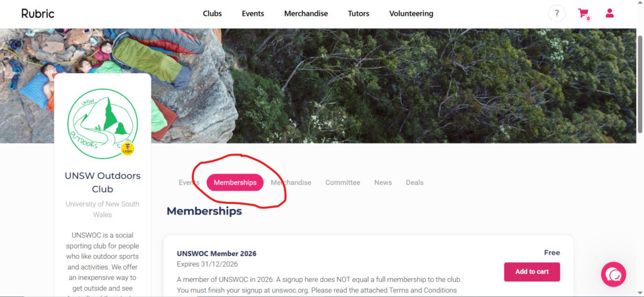Click the user account profile icon

coord(609,13)
